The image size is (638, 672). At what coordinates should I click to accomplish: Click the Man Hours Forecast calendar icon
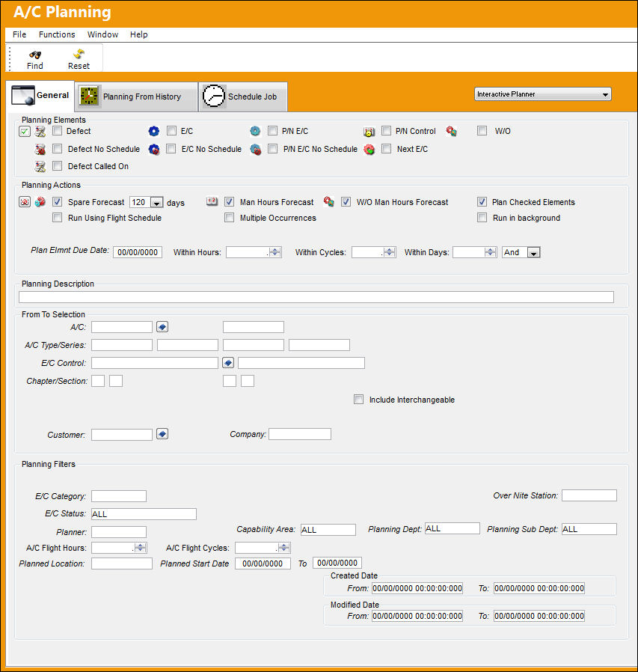point(212,201)
